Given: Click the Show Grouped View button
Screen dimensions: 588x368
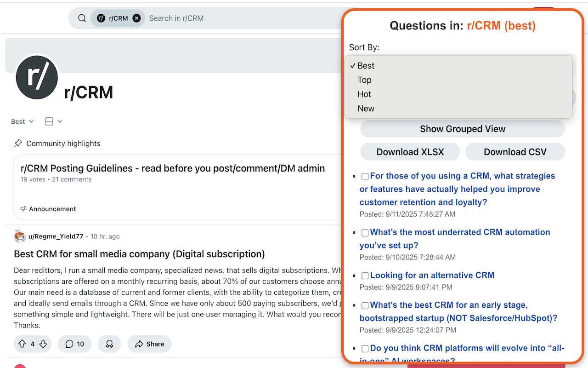Looking at the screenshot, I should [x=462, y=129].
